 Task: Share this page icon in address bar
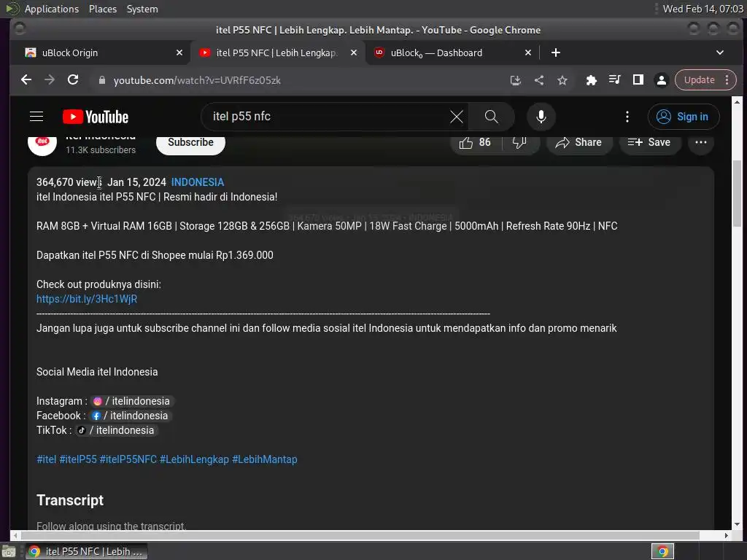click(539, 80)
